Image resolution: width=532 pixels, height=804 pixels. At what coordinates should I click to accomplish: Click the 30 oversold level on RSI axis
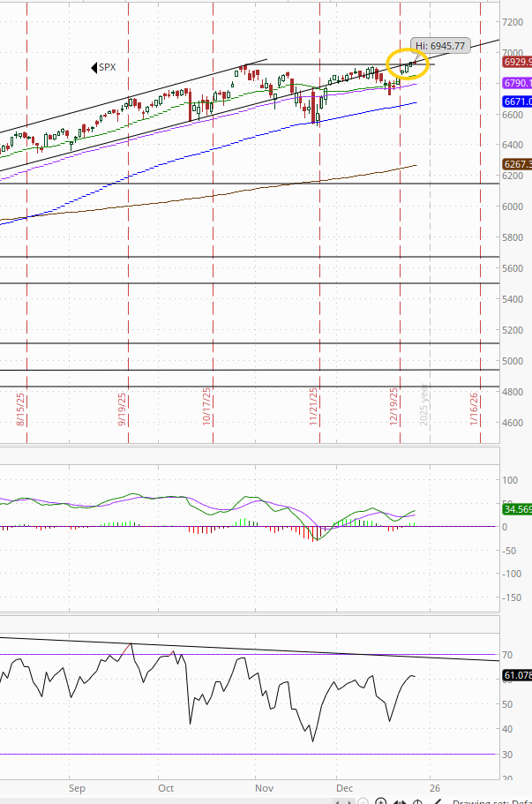[507, 755]
